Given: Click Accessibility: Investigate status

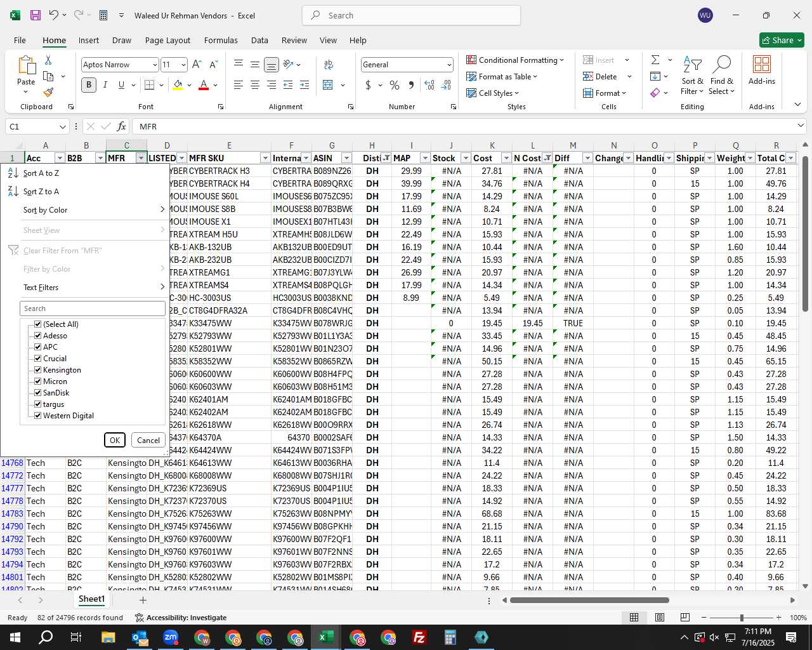Looking at the screenshot, I should click(x=181, y=618).
